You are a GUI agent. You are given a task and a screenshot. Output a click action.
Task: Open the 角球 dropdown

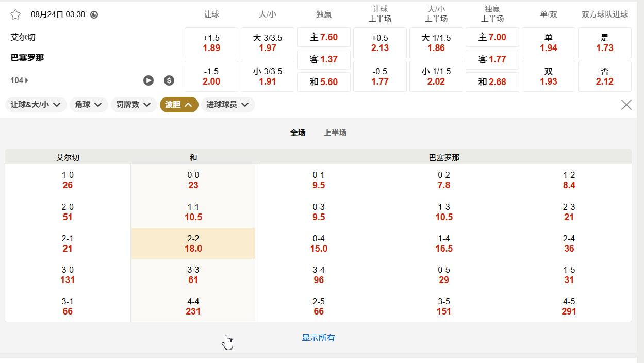point(89,105)
